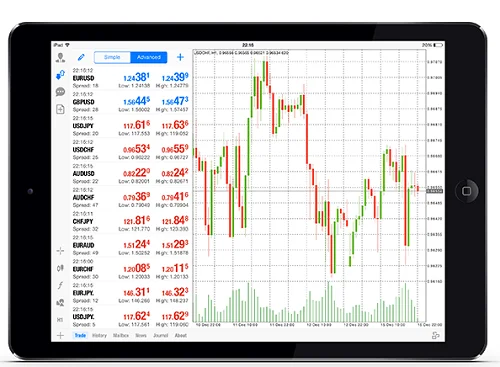Tap CHFJPY bid price 121.816

coord(137,220)
